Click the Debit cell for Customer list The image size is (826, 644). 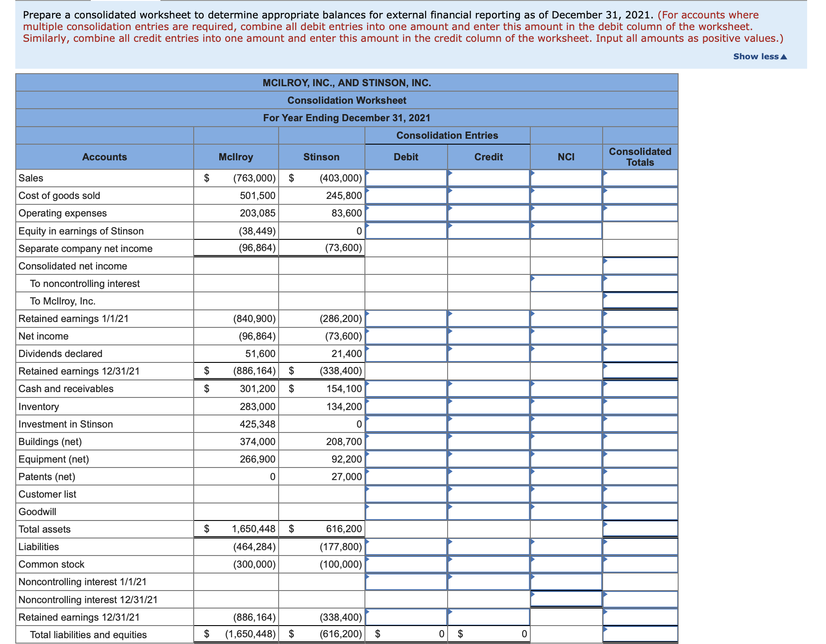coord(406,494)
